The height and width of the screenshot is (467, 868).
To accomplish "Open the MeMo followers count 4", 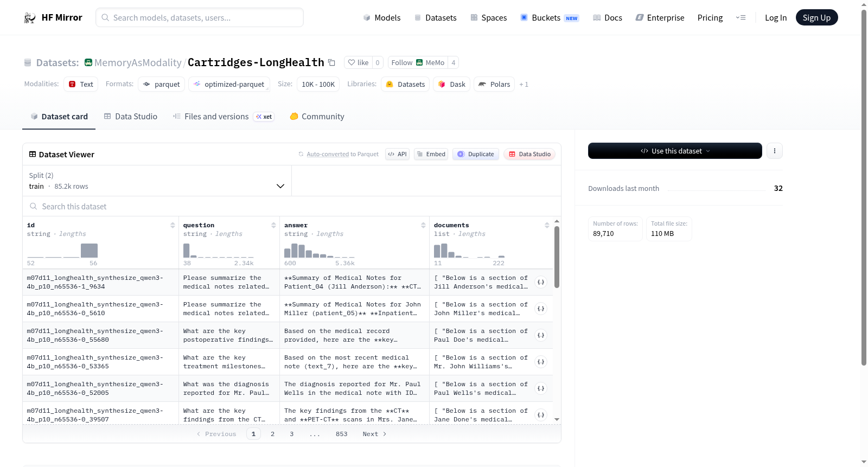I will point(454,62).
